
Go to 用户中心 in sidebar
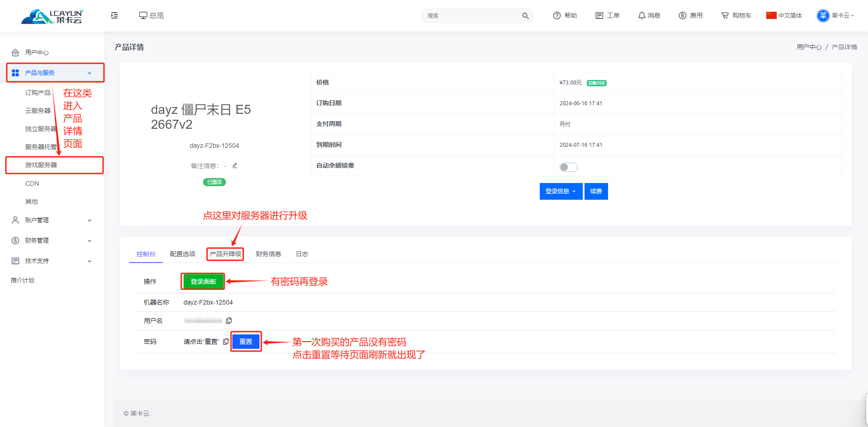(x=37, y=52)
